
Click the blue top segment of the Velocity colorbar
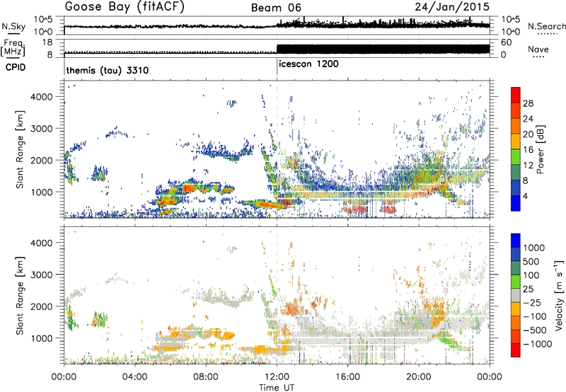pos(516,241)
